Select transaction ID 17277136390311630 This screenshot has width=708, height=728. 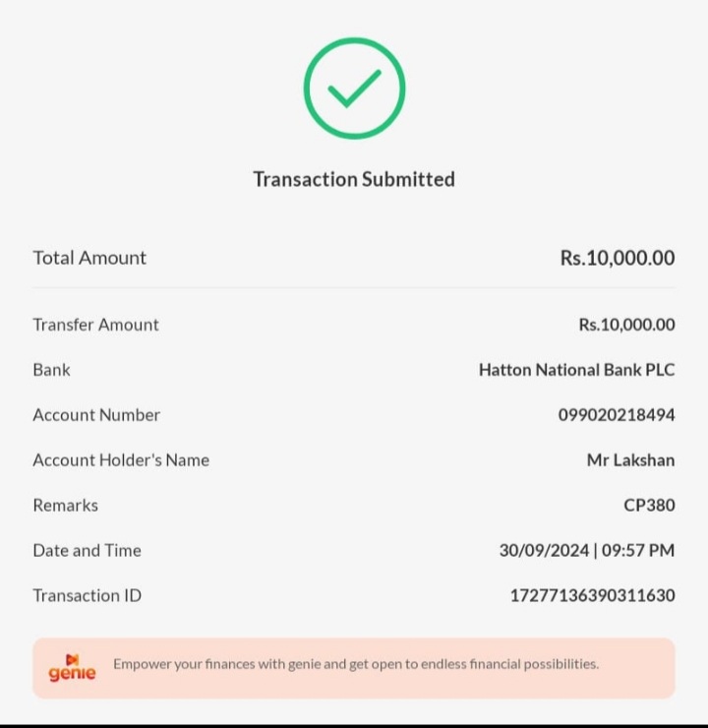click(592, 595)
